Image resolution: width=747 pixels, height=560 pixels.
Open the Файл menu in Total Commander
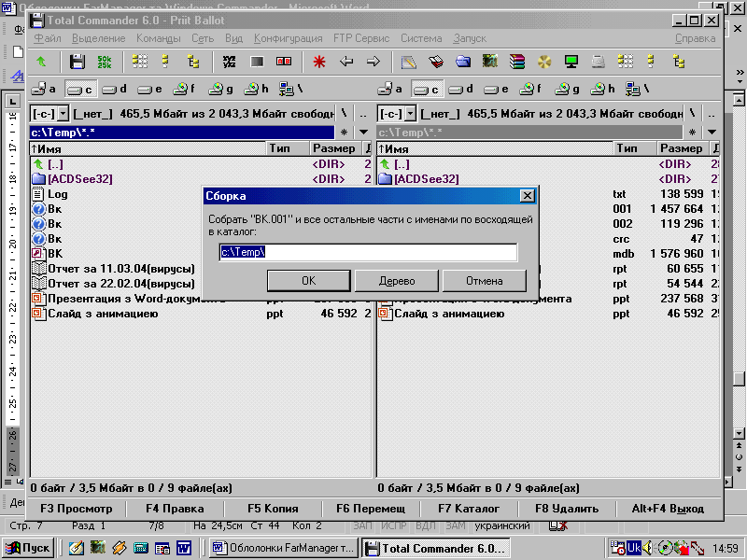click(x=48, y=38)
